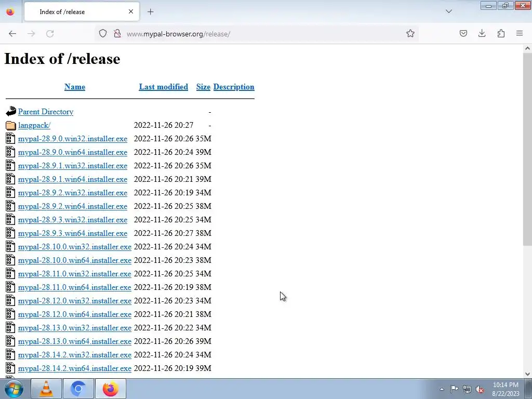Download mypal-28.10.0.win64.installer.exe
Screen dimensions: 532x399
[x=75, y=260]
